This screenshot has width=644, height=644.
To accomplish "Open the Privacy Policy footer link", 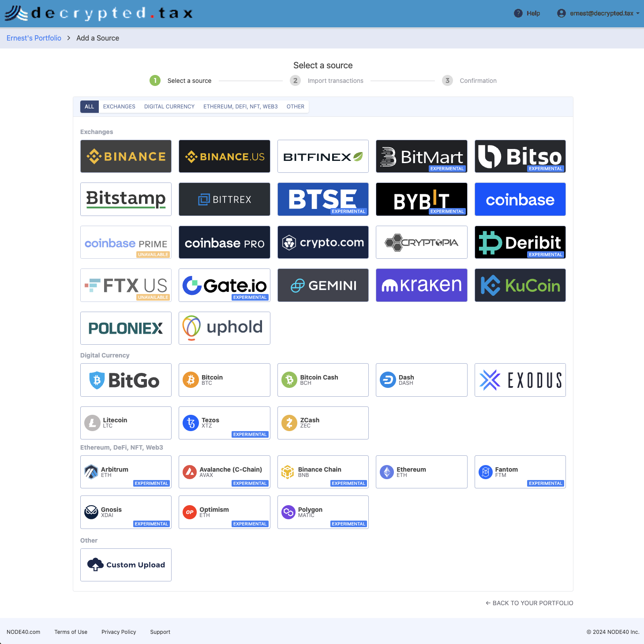I will tap(119, 632).
